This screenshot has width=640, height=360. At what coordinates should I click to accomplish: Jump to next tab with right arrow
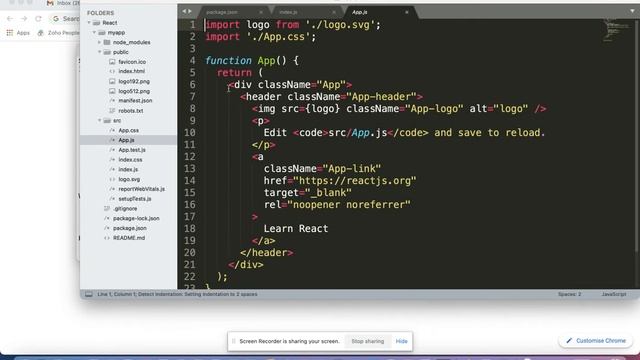point(190,11)
